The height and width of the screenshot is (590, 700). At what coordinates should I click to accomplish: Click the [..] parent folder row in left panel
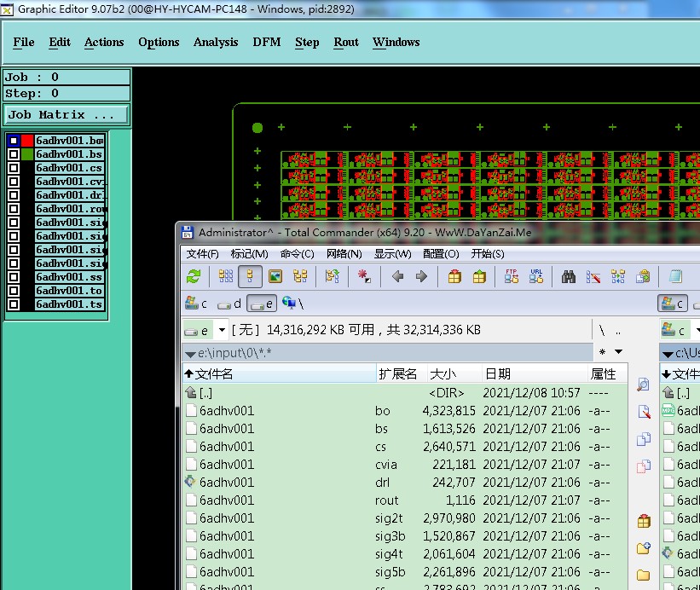click(x=405, y=393)
